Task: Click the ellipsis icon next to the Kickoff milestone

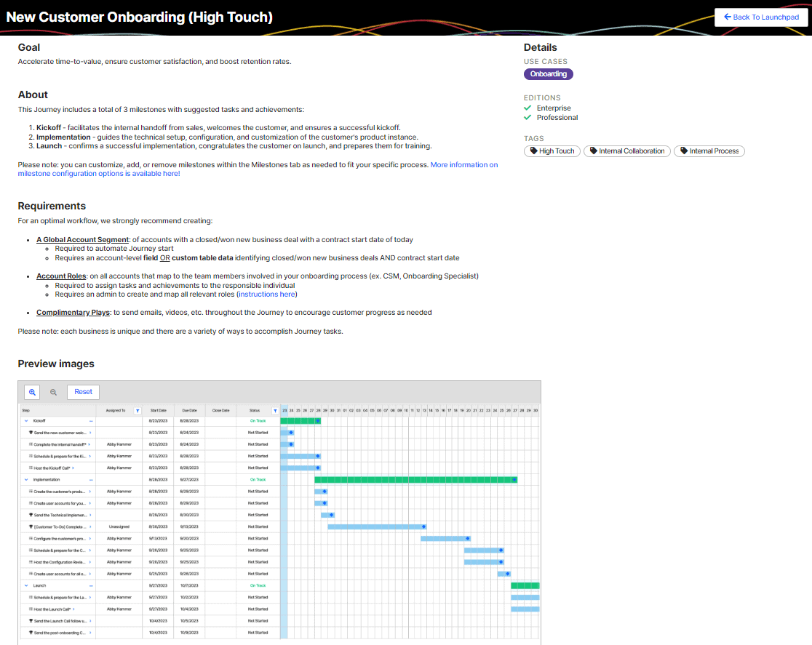Action: [90, 420]
